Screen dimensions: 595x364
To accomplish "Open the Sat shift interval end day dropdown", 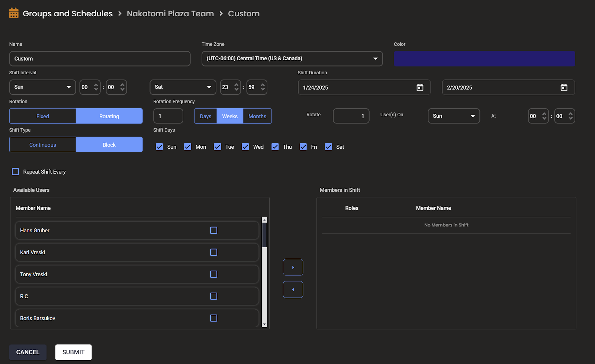I will (x=183, y=87).
